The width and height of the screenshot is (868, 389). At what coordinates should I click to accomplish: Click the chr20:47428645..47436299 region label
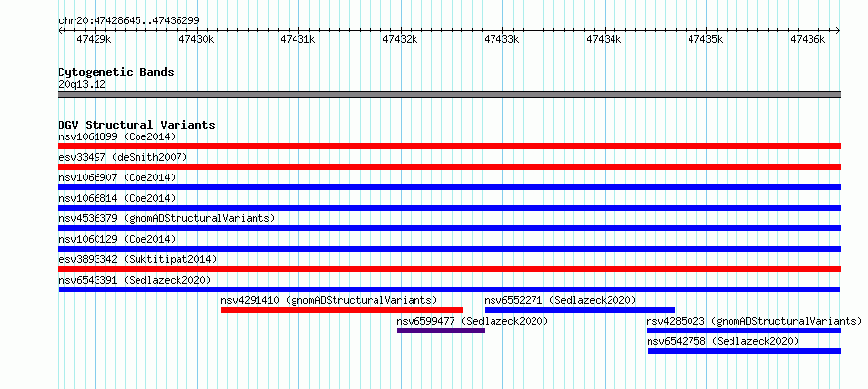point(129,21)
